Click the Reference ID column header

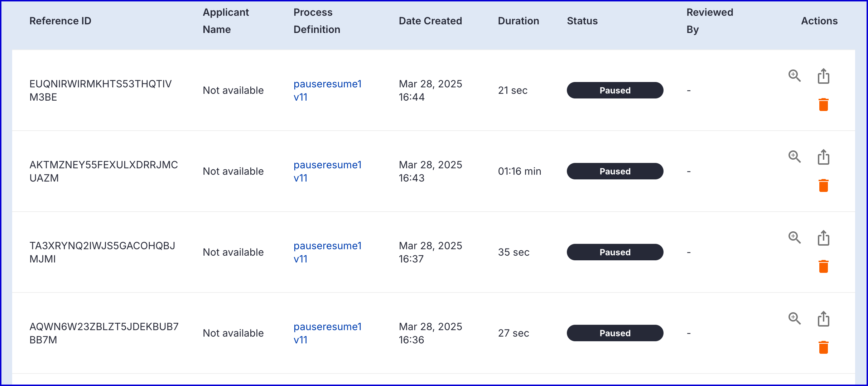[x=60, y=21]
